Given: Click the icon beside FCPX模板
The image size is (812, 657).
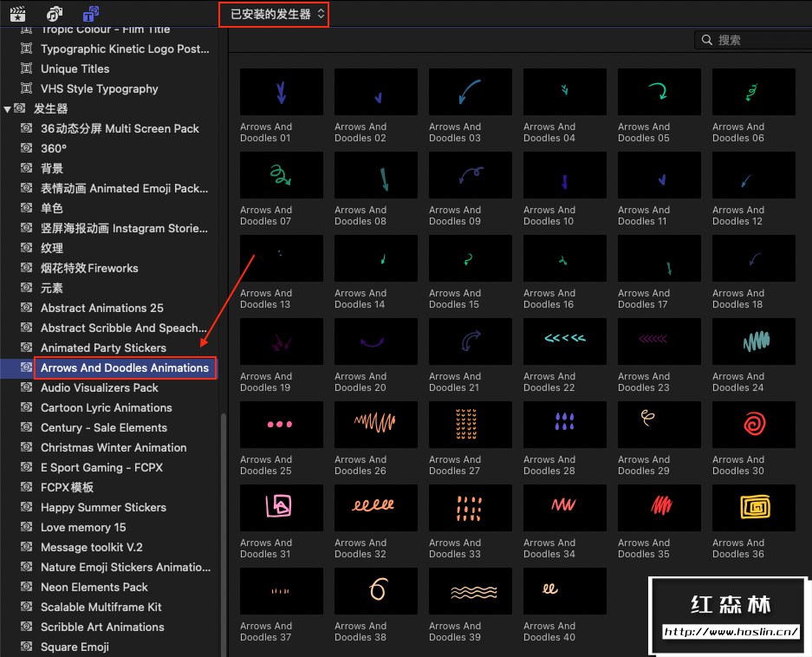Looking at the screenshot, I should point(26,487).
